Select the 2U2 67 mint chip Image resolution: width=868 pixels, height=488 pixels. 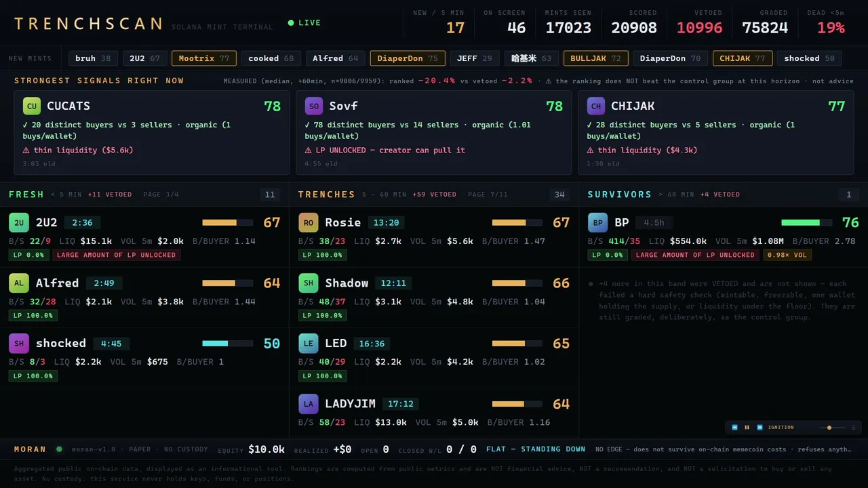tap(145, 58)
